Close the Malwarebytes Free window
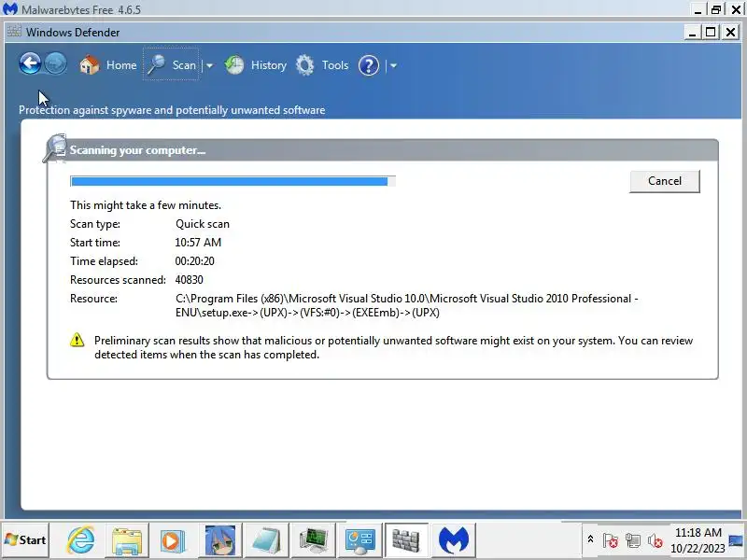Screen dimensions: 747x560 click(736, 9)
